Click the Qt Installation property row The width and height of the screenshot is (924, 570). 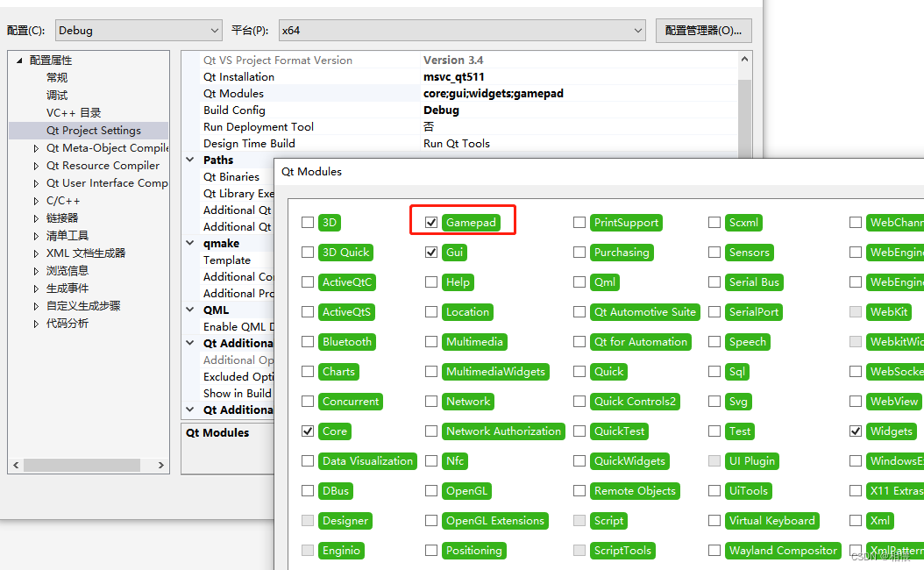pos(459,76)
